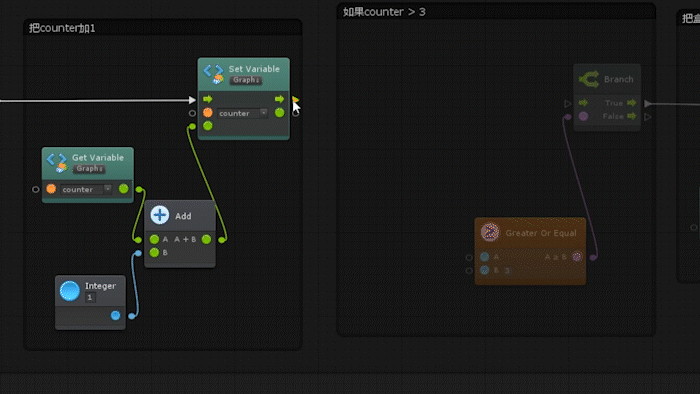Click Set Variable flow output arrow port
The width and height of the screenshot is (700, 394).
279,99
